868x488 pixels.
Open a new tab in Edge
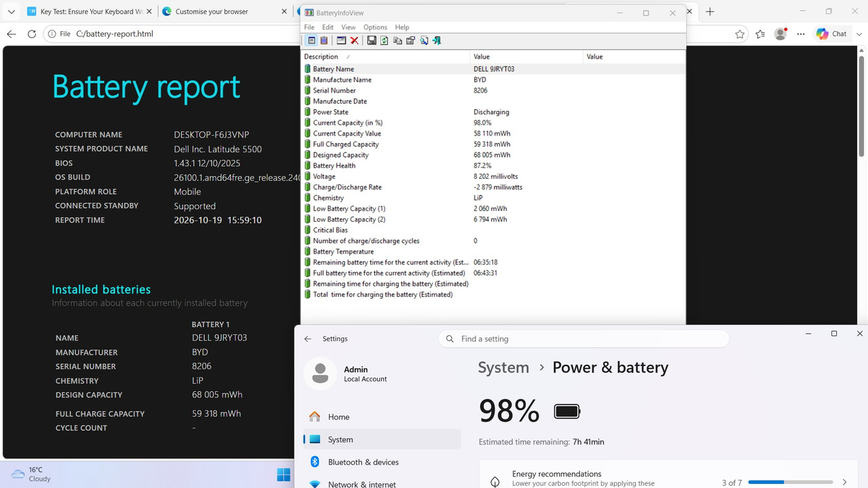[710, 12]
